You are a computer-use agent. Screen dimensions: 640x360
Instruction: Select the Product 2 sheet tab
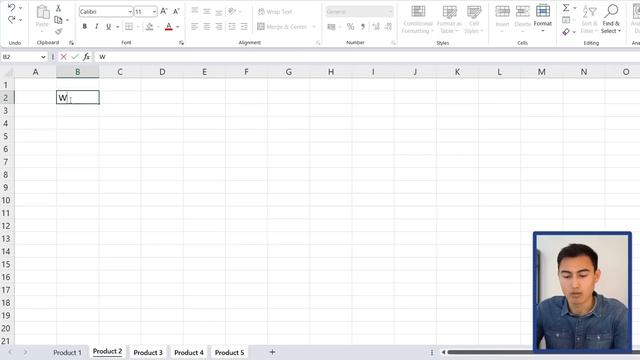tap(107, 351)
